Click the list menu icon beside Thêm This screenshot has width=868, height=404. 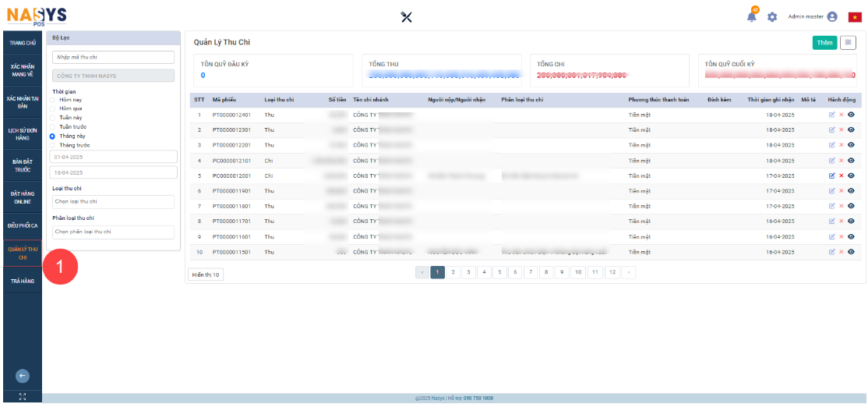pos(848,43)
